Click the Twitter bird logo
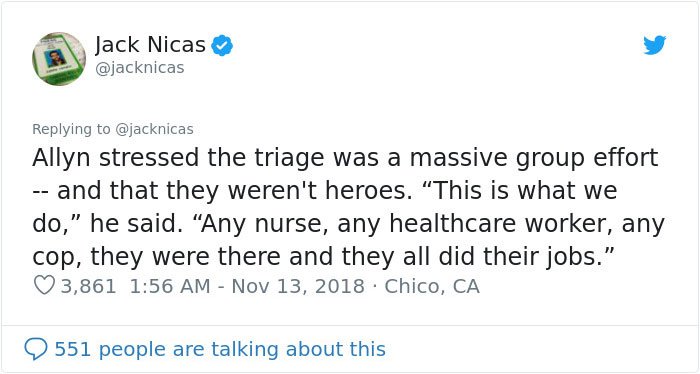The height and width of the screenshot is (374, 700). tap(654, 45)
